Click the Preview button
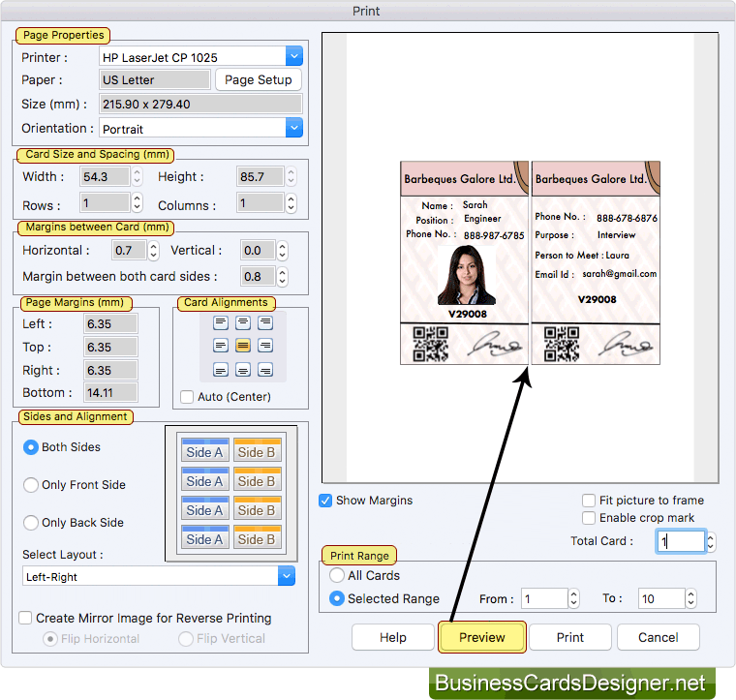Image resolution: width=736 pixels, height=700 pixels. tap(482, 637)
